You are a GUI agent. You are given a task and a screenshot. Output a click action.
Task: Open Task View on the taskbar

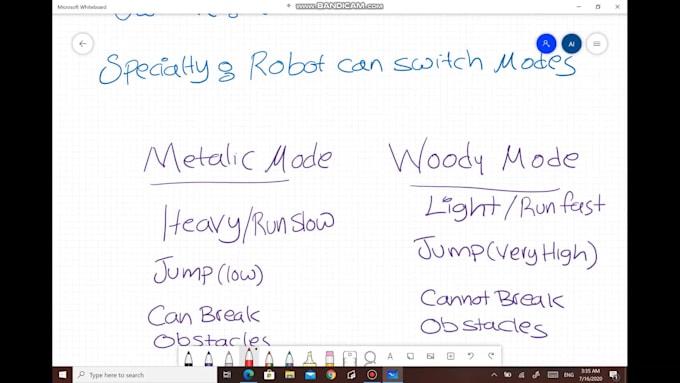227,375
